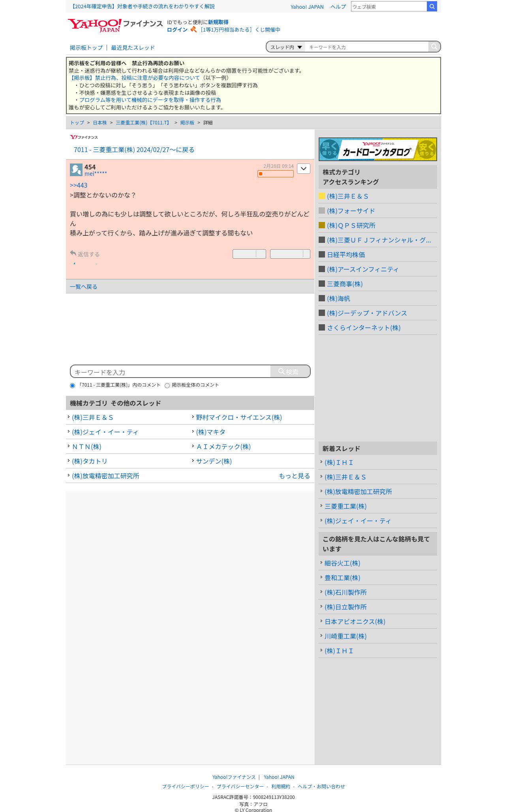Image resolution: width=507 pixels, height=812 pixels.
Task: Click the lower キーワードを入力 search field
Action: coord(171,372)
